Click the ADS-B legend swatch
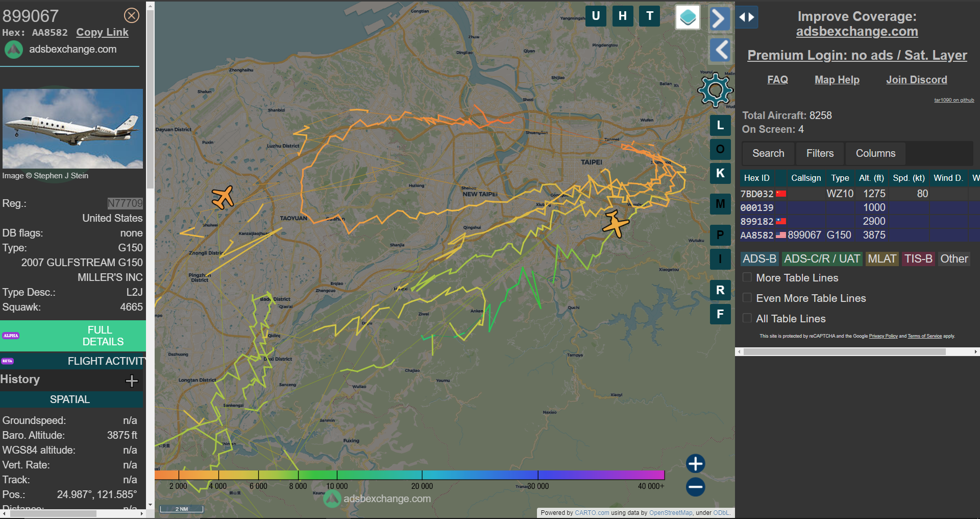The width and height of the screenshot is (980, 519). [759, 259]
